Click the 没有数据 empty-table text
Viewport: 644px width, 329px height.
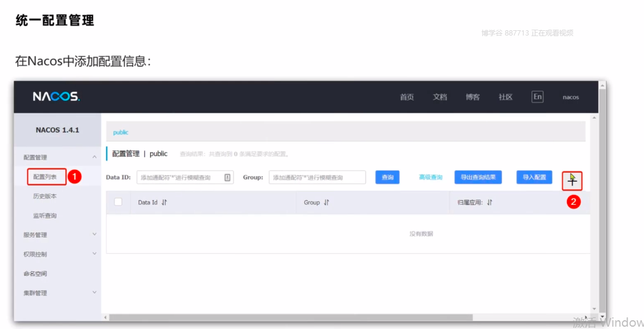pos(421,234)
